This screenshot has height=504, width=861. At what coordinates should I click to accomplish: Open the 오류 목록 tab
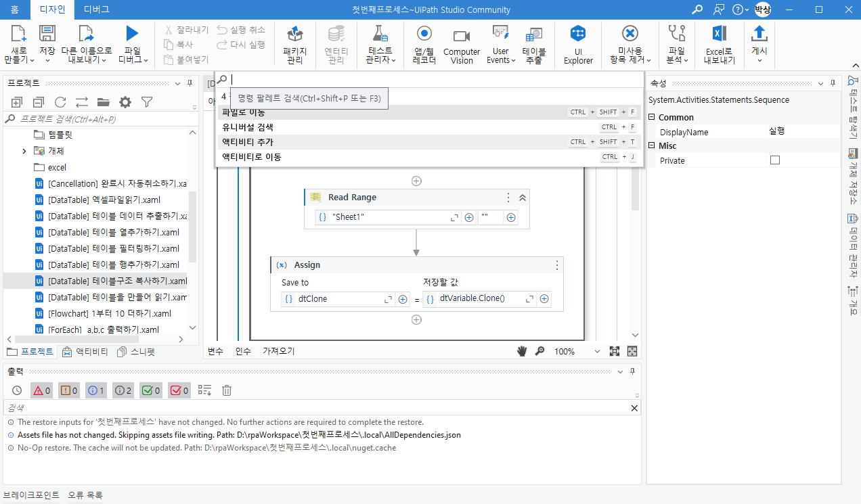[x=85, y=495]
